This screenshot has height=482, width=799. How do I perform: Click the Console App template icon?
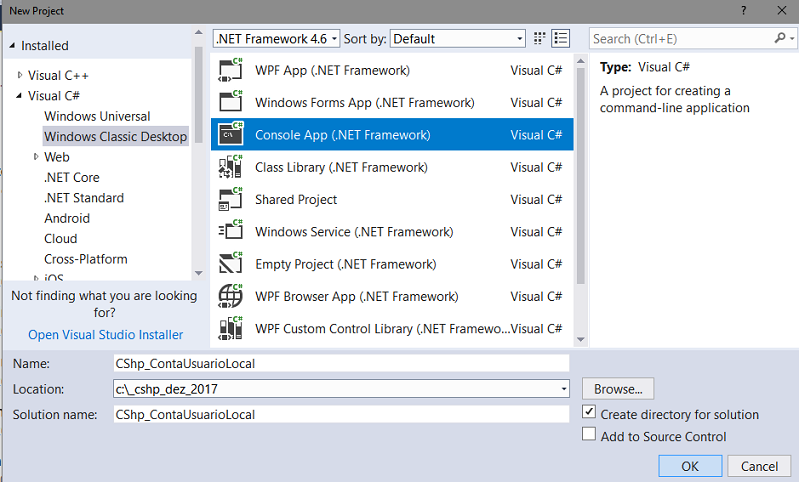[x=230, y=135]
